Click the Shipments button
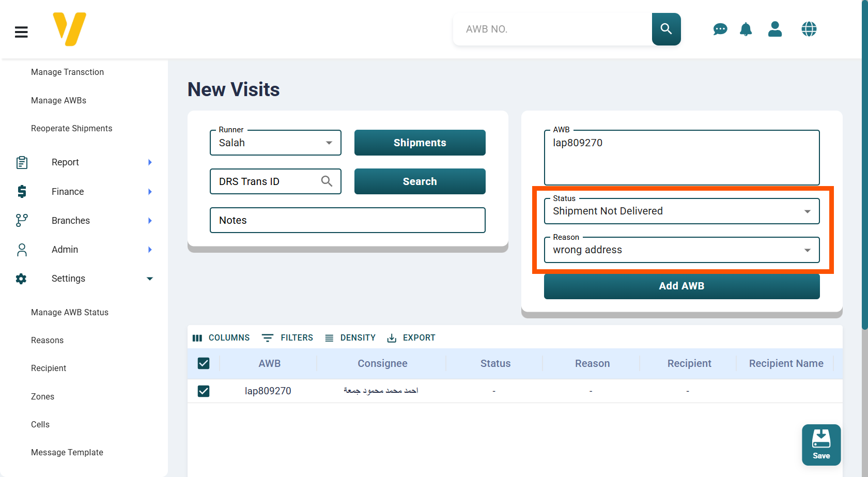 [x=420, y=143]
